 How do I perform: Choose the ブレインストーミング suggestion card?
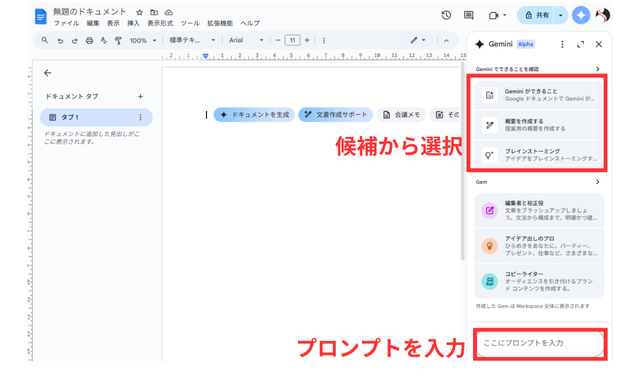[x=538, y=155]
